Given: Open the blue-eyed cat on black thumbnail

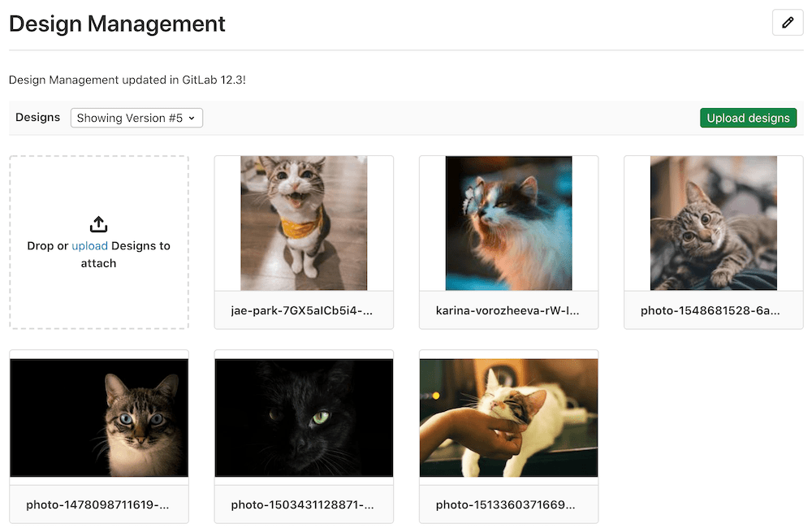Looking at the screenshot, I should tap(99, 417).
